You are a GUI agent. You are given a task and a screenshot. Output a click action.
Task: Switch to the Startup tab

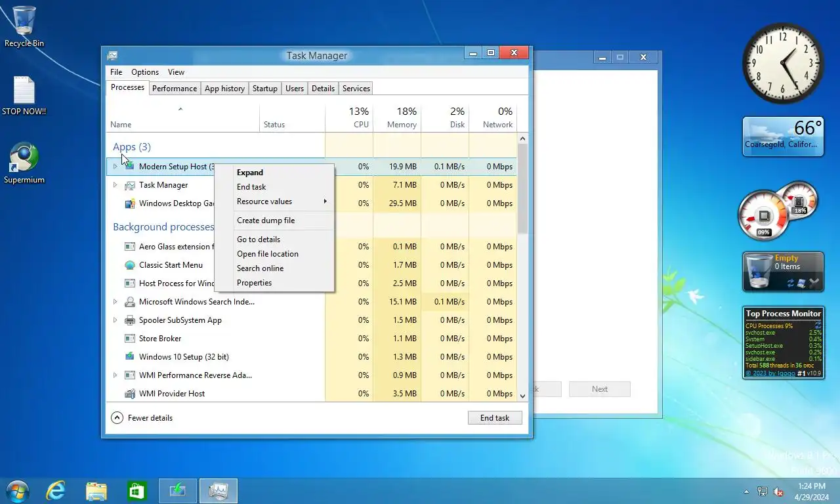click(265, 89)
